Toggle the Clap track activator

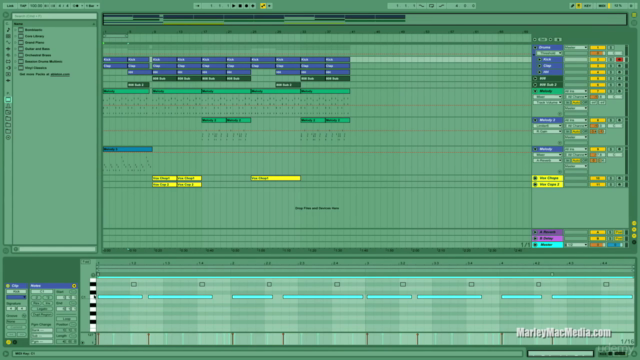pyautogui.click(x=598, y=66)
